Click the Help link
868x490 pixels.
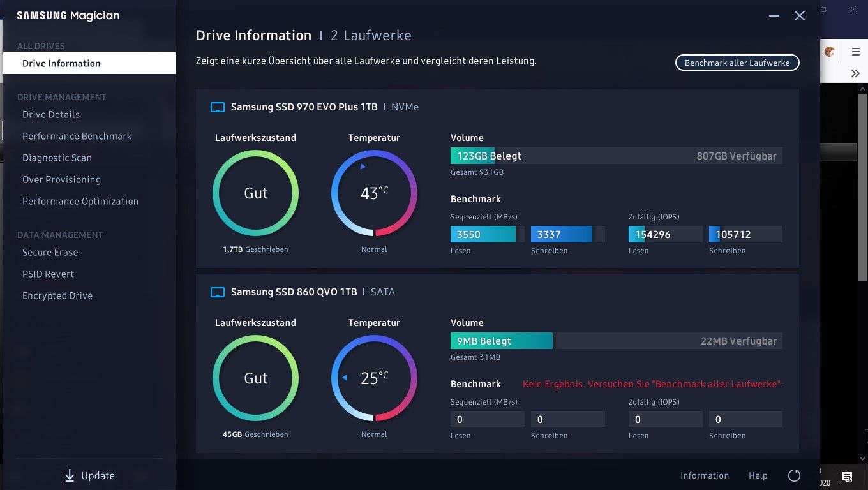click(758, 475)
